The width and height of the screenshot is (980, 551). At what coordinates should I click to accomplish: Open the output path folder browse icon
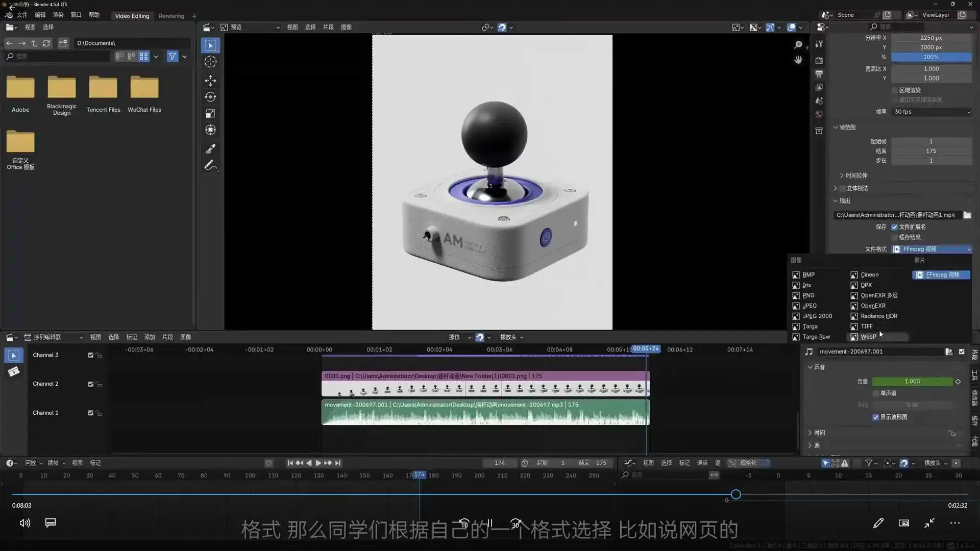point(968,215)
